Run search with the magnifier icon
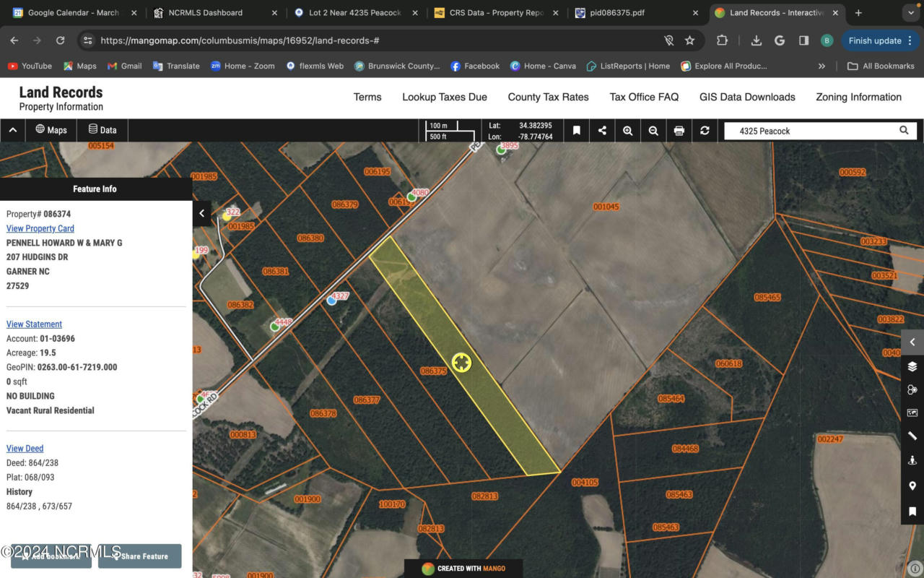Image resolution: width=924 pixels, height=578 pixels. coord(904,131)
